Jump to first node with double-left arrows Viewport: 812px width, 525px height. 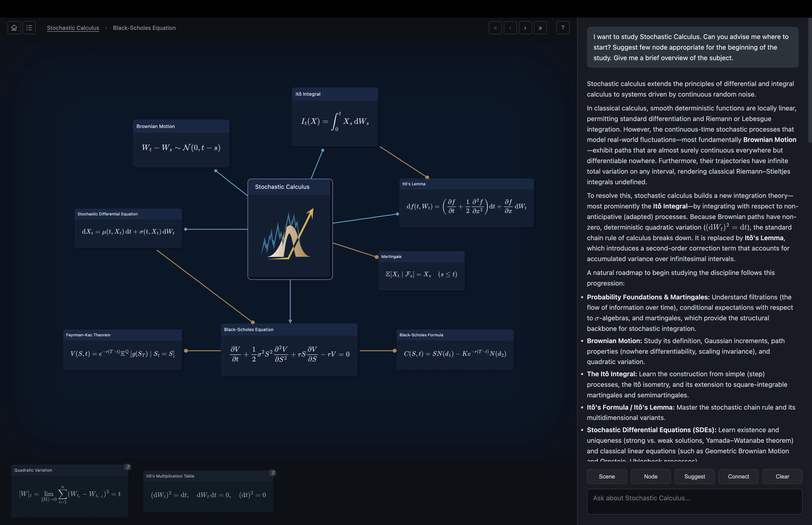[495, 28]
